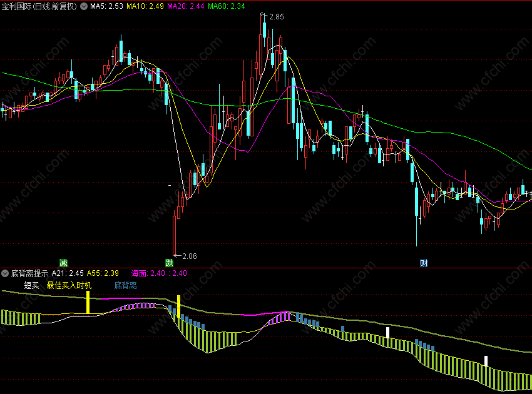Screen dimensions: 532x394
Task: Select the 底背离提示 indicator name
Action: click(30, 273)
